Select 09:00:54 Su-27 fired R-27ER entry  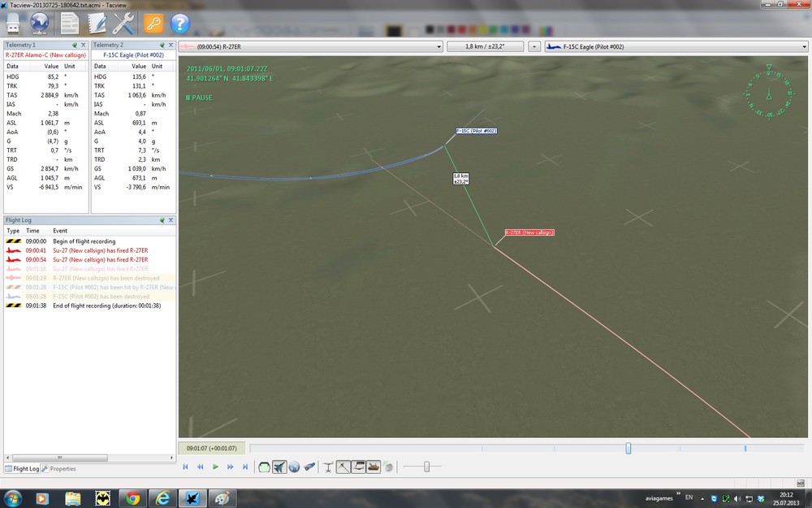89,260
